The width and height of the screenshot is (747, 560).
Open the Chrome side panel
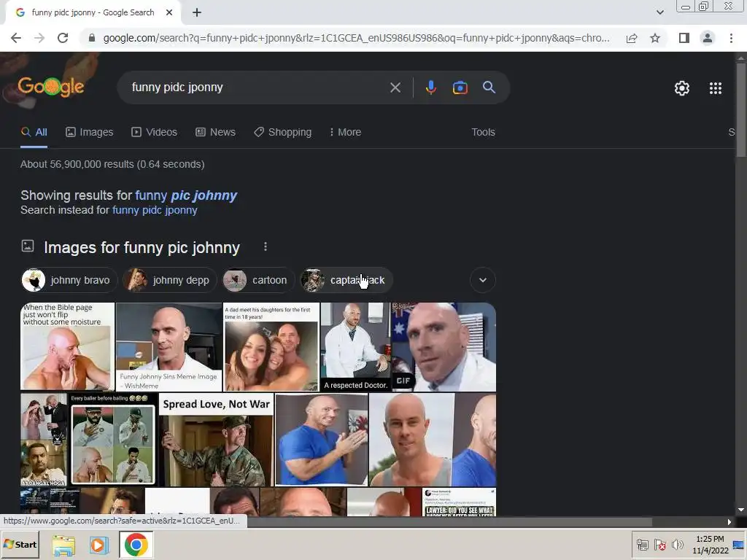click(684, 38)
